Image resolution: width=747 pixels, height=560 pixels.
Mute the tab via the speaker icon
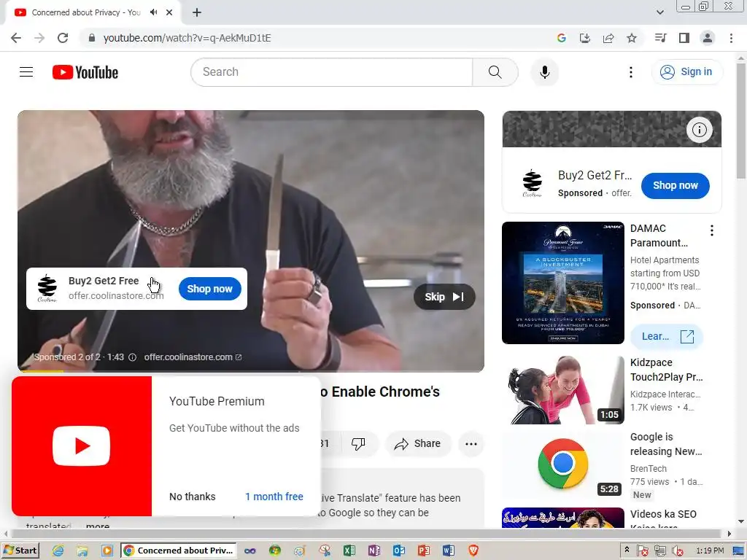coord(153,12)
